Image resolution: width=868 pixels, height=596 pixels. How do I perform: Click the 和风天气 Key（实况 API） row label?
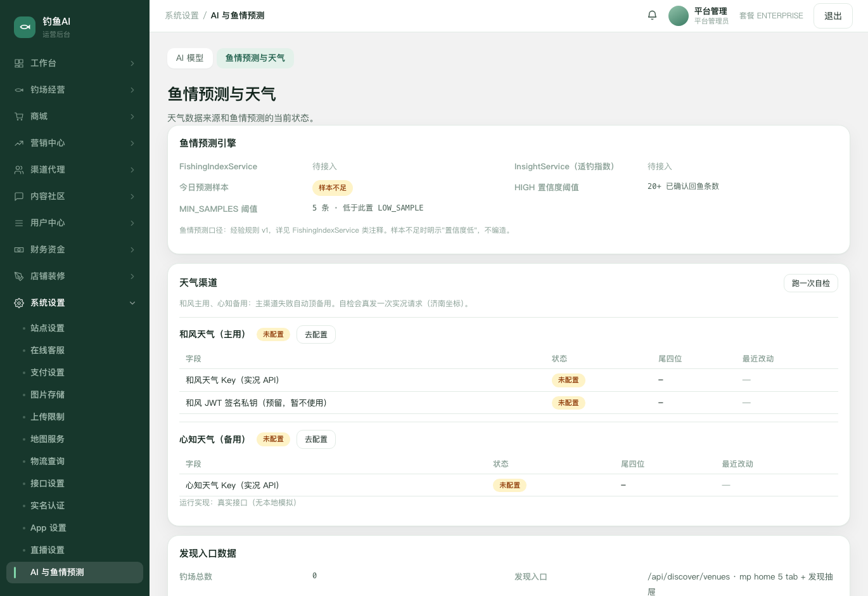pyautogui.click(x=233, y=380)
